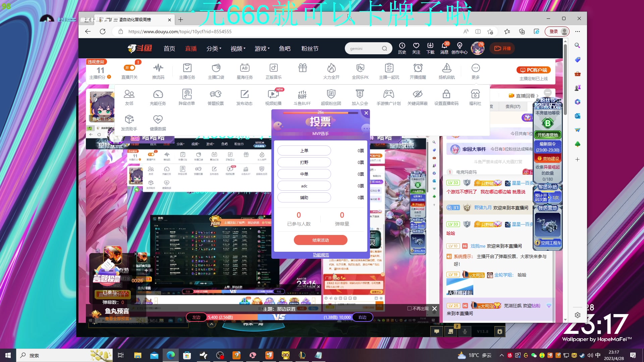Image resolution: width=644 pixels, height=362 pixels.
Task: Expand the 游戏 dropdown in the navbar
Action: 262,48
